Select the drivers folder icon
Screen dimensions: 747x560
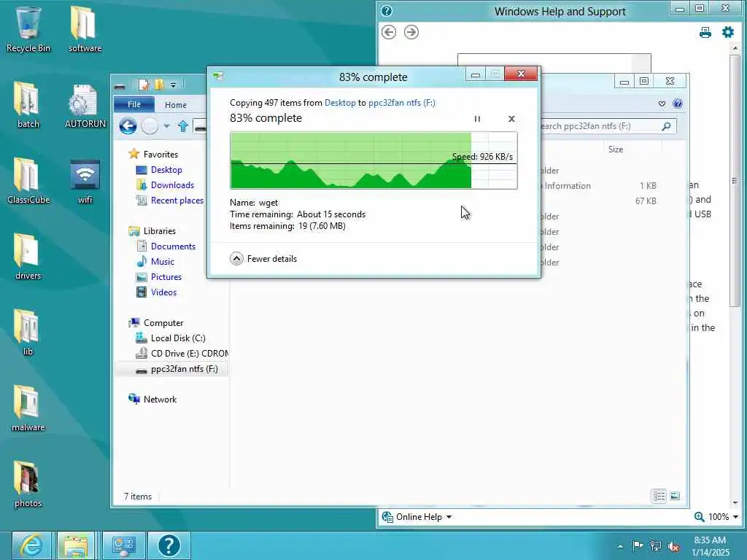pos(28,256)
